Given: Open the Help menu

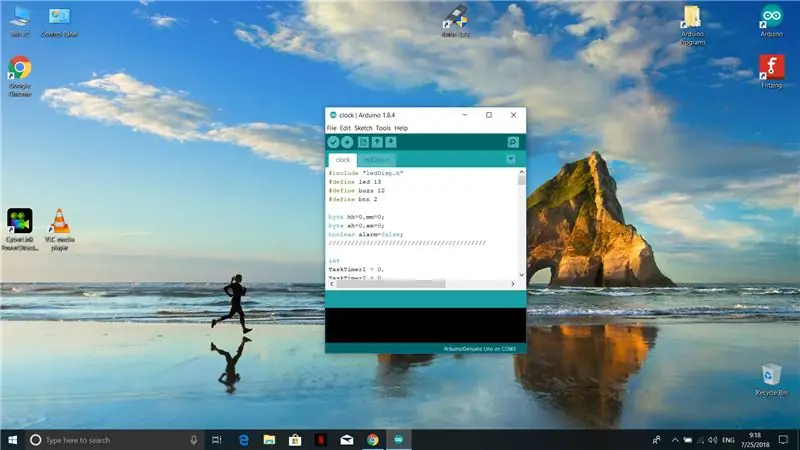Looking at the screenshot, I should coord(401,128).
